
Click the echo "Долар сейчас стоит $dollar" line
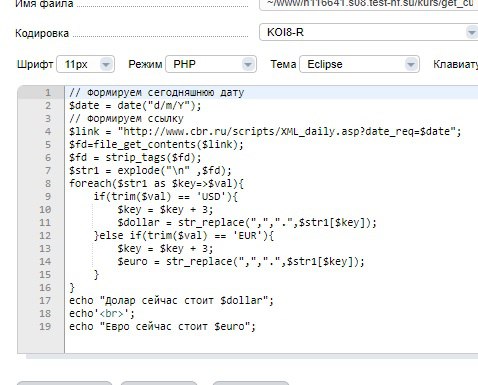click(x=171, y=300)
